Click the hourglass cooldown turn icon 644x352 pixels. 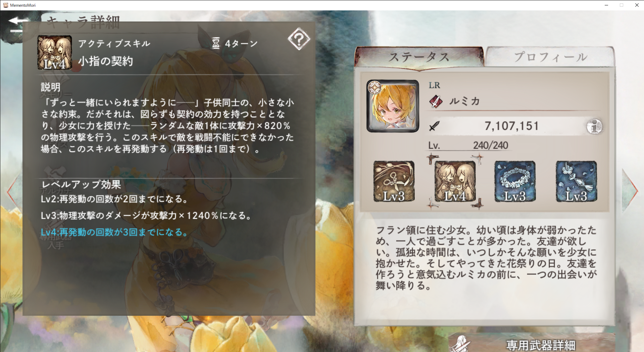click(216, 43)
